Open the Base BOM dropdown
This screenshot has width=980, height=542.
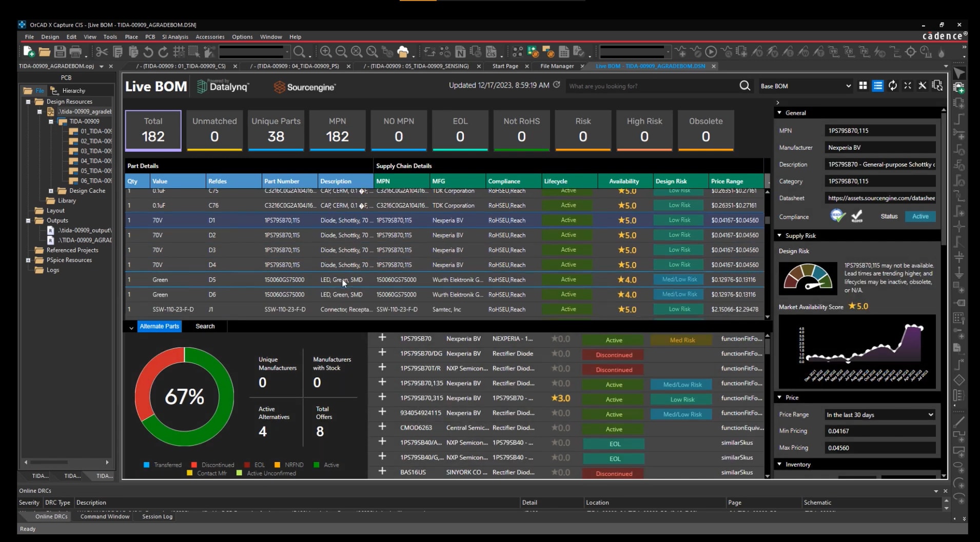[x=805, y=86]
